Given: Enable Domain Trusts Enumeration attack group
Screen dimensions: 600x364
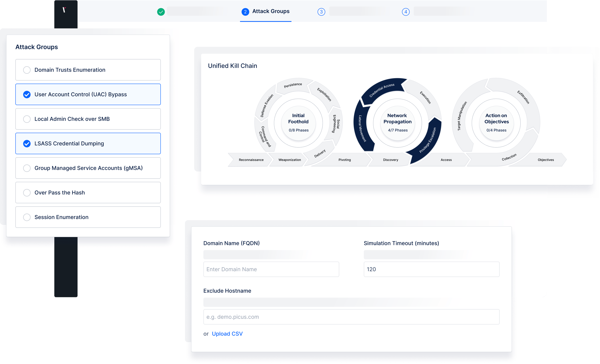Looking at the screenshot, I should (x=27, y=70).
